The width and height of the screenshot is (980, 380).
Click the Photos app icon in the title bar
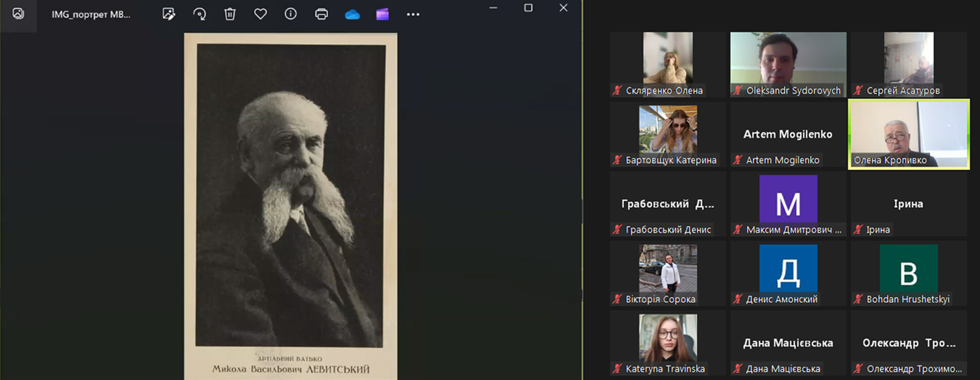18,14
